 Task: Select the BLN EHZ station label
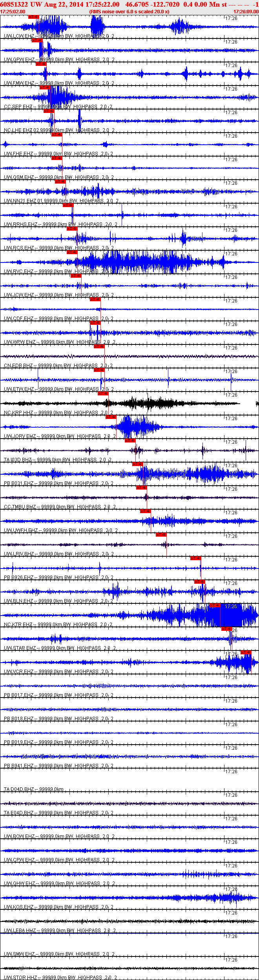[x=58, y=601]
